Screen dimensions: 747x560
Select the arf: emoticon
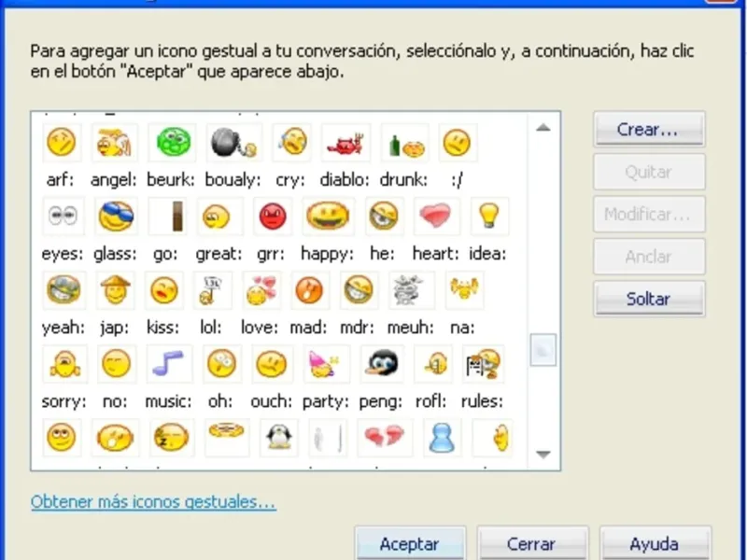[62, 143]
